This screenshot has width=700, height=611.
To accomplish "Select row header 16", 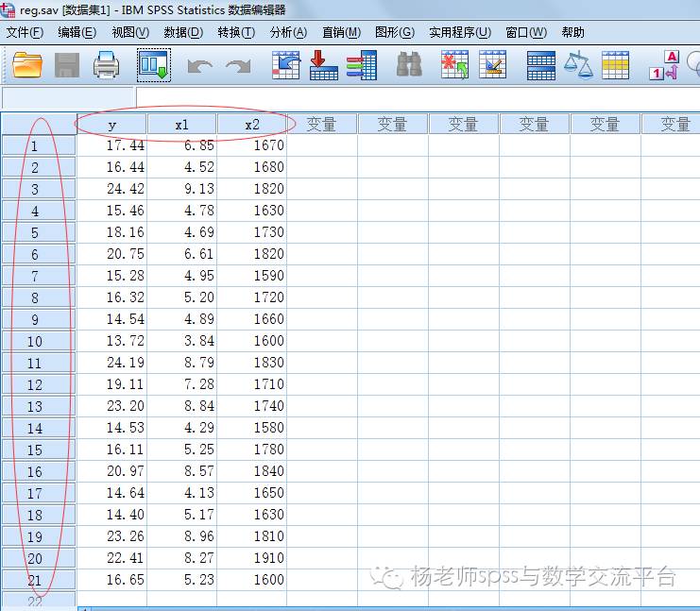I will [x=39, y=471].
